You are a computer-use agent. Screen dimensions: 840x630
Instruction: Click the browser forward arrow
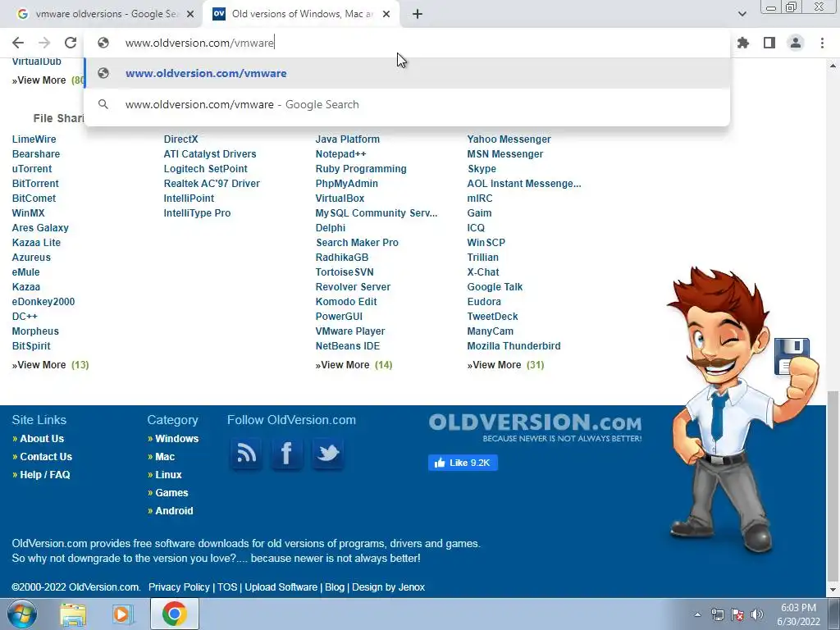pyautogui.click(x=44, y=43)
